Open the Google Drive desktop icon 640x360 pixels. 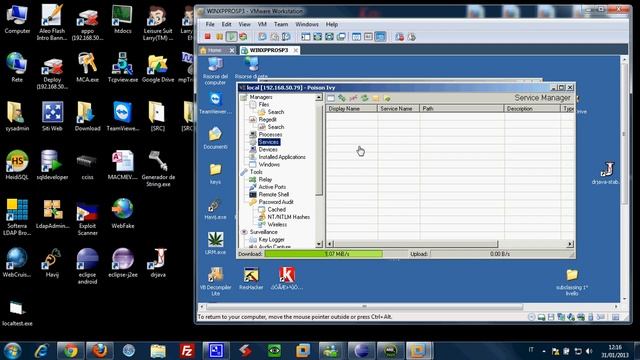pyautogui.click(x=158, y=68)
